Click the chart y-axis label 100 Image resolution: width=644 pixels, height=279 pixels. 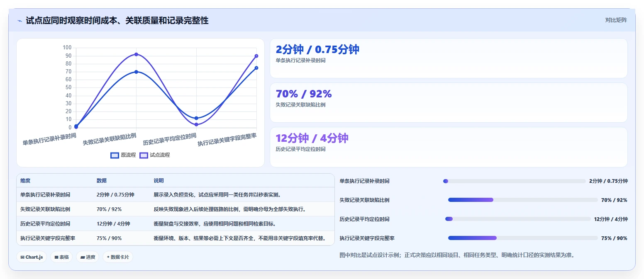point(67,48)
